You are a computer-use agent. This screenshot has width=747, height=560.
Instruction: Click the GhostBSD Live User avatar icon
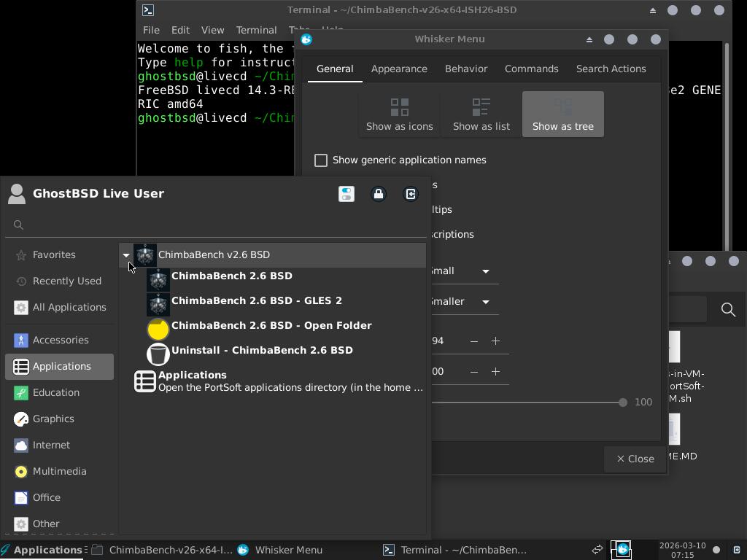point(17,194)
